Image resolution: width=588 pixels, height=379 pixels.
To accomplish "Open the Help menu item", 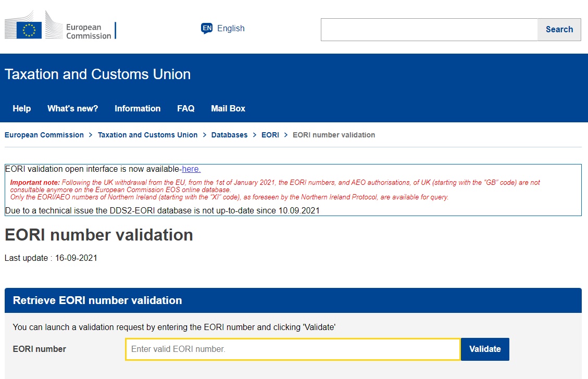I will point(22,109).
